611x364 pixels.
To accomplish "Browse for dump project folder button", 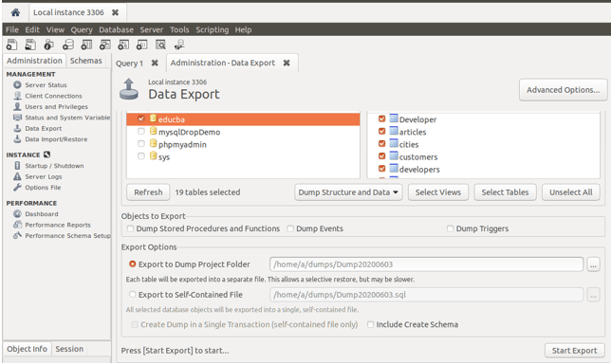I will [x=593, y=264].
